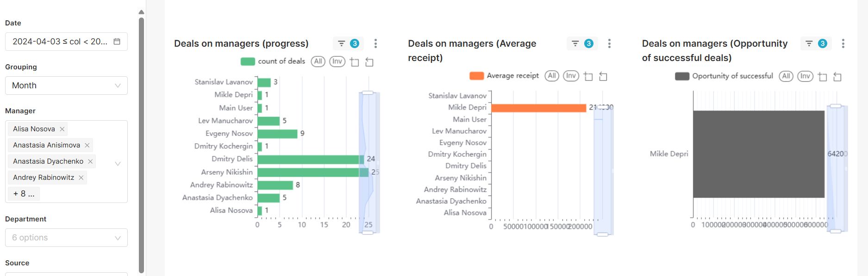Click area zoom icon on progress chart
This screenshot has height=276, width=868.
(355, 62)
